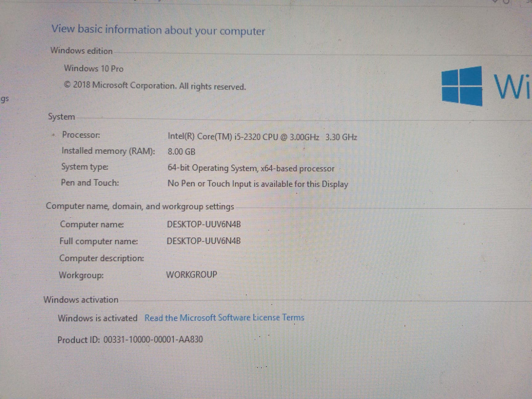Click the 'Windows 10 Pro' edition text

tap(94, 68)
